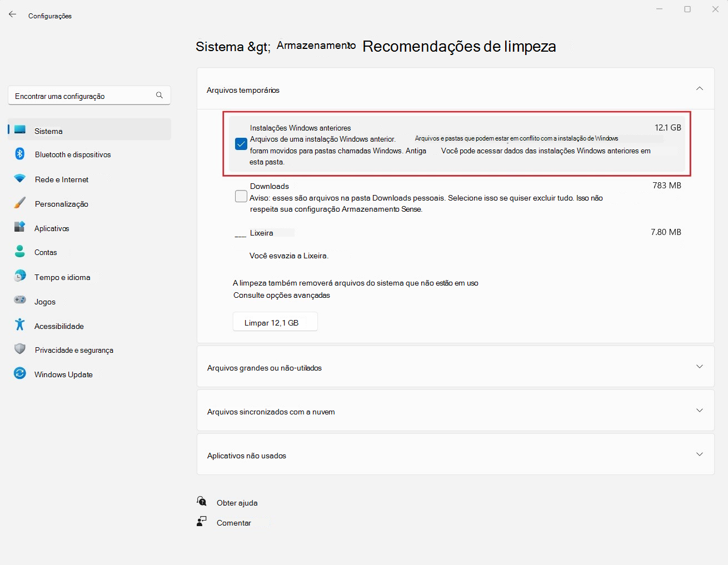Close the Configurações window

[715, 9]
